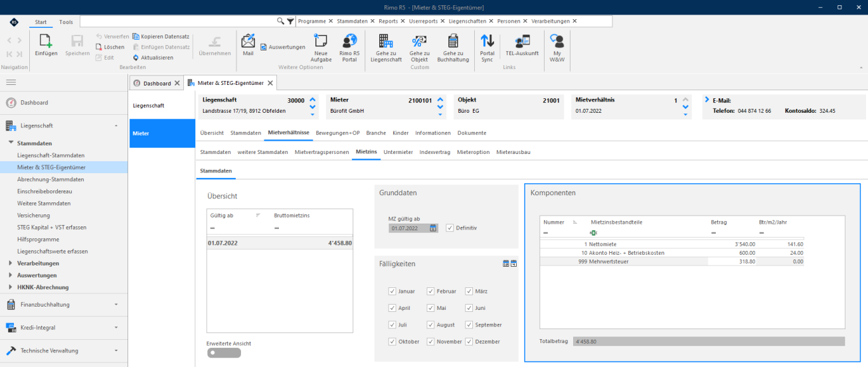
Task: Close the Dashboard tab
Action: click(177, 83)
